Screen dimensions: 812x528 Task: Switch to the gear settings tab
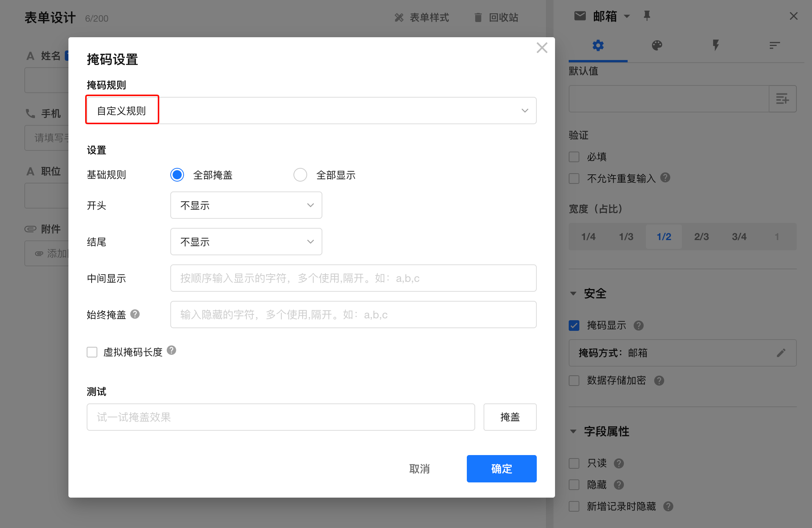(598, 46)
